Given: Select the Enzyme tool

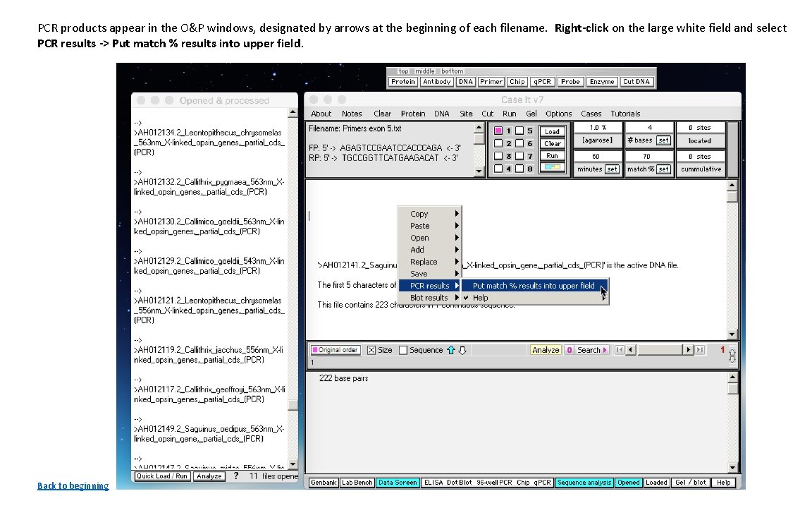Looking at the screenshot, I should [603, 82].
